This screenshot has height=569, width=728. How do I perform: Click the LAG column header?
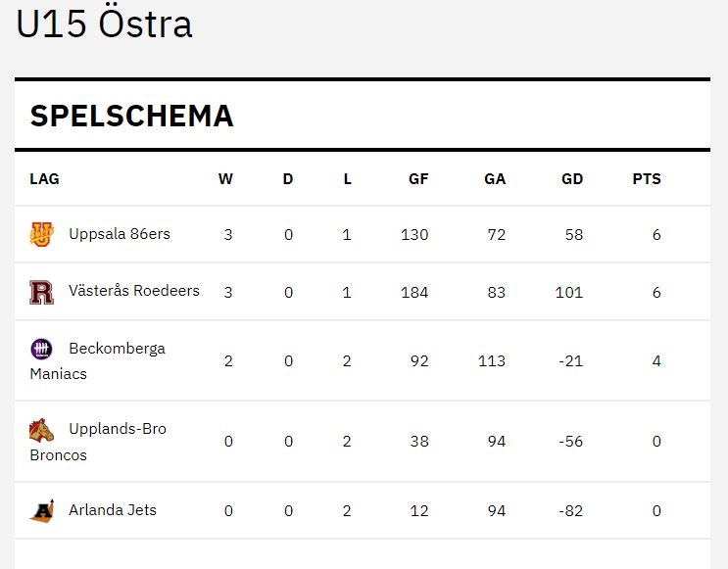point(44,179)
